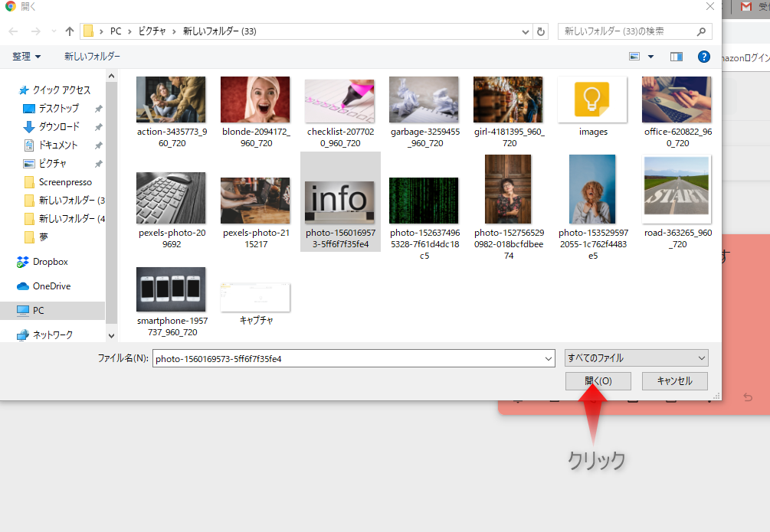Image resolution: width=770 pixels, height=532 pixels.
Task: Open the Screenpresso folder in sidebar
Action: pyautogui.click(x=58, y=182)
